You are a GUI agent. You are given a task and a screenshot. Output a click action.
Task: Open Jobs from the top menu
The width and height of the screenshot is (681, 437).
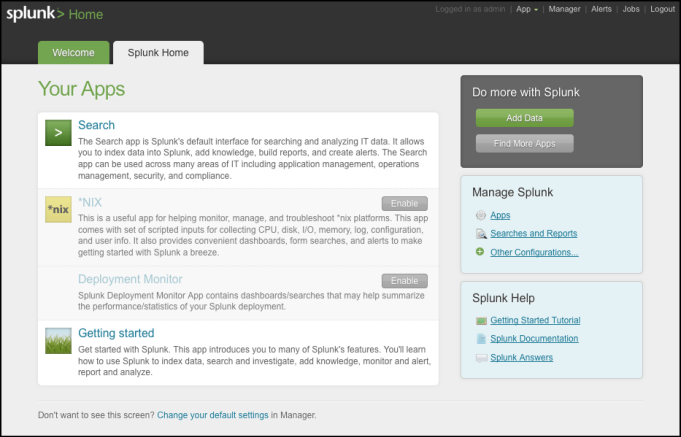tap(631, 9)
